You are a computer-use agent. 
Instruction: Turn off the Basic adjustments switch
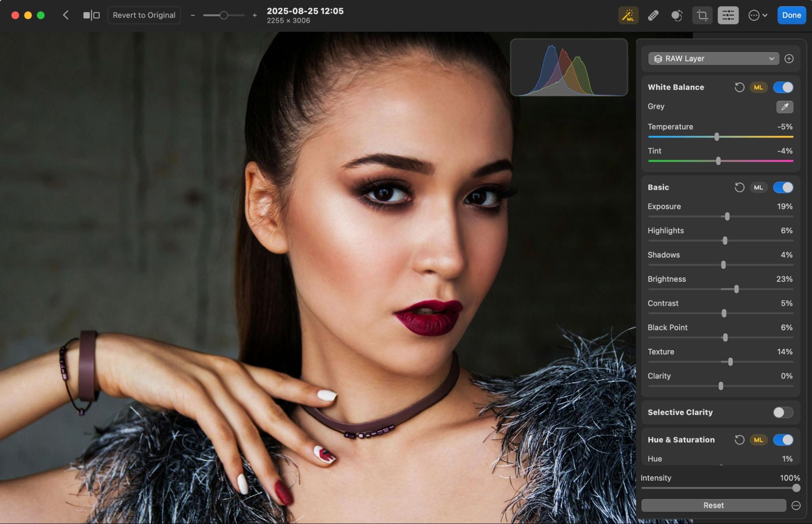point(783,187)
